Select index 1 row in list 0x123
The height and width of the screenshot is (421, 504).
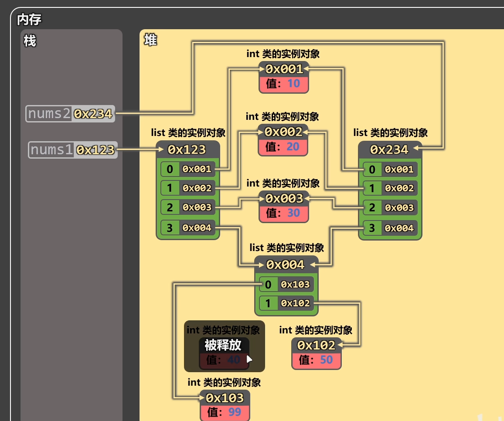click(188, 188)
